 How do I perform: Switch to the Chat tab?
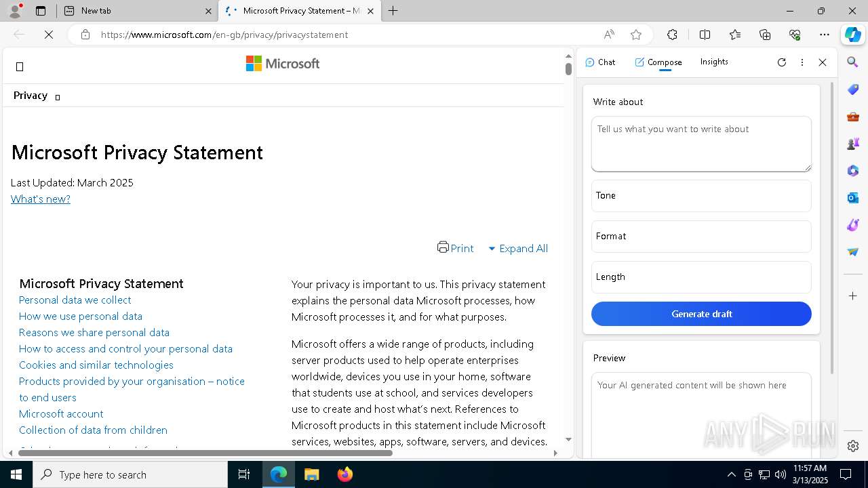point(600,62)
